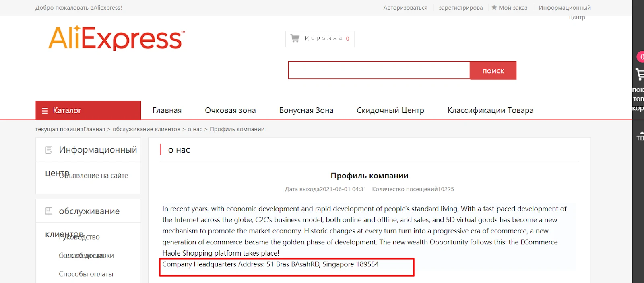This screenshot has height=283, width=644.
Task: Click Профиль компании breadcrumb item
Action: [237, 129]
